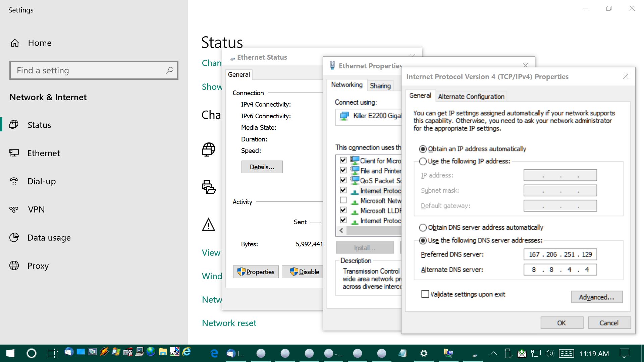
Task: Click the search magnifier icon
Action: [170, 70]
